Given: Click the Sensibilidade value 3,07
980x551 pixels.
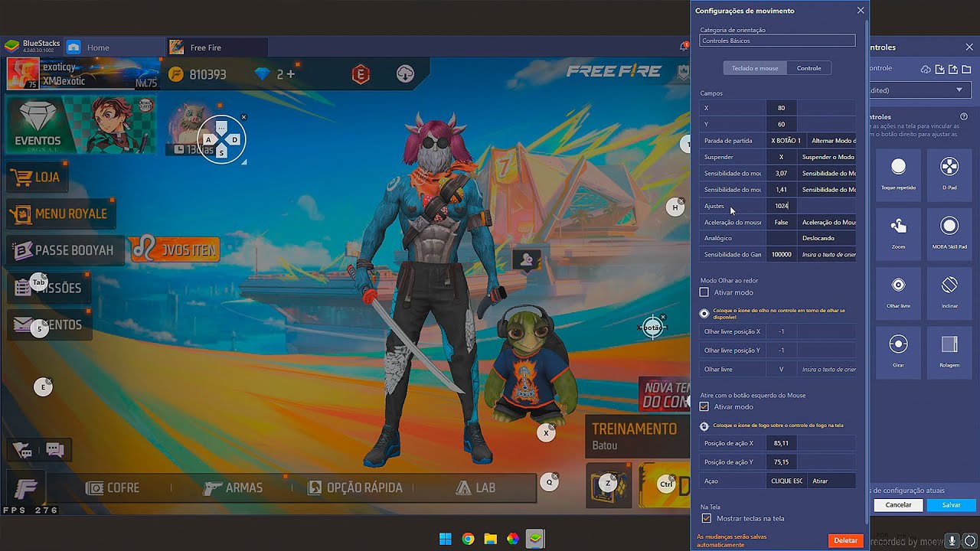Looking at the screenshot, I should pos(781,174).
